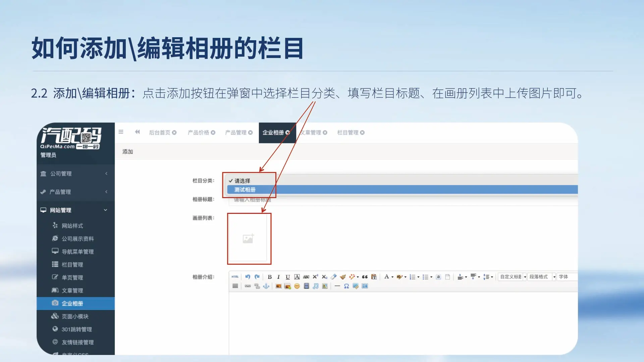Collapse 网站管理 sidebar section
644x362 pixels.
tap(75, 210)
